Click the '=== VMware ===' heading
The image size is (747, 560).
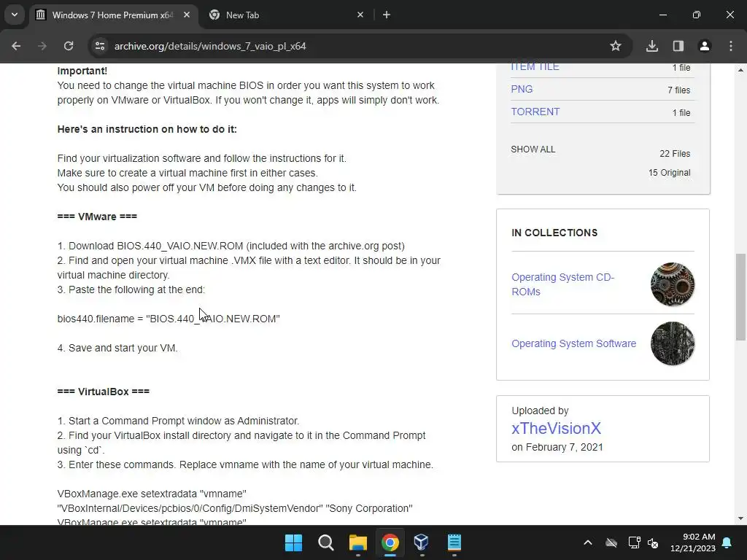tap(97, 216)
